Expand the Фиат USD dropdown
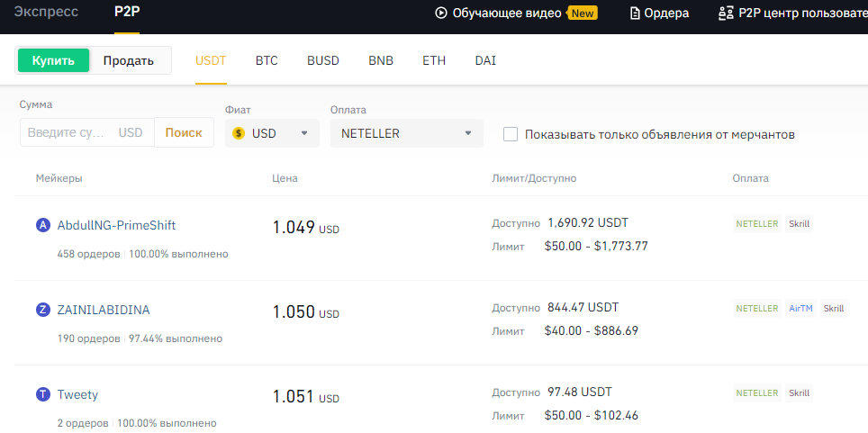 [x=272, y=133]
